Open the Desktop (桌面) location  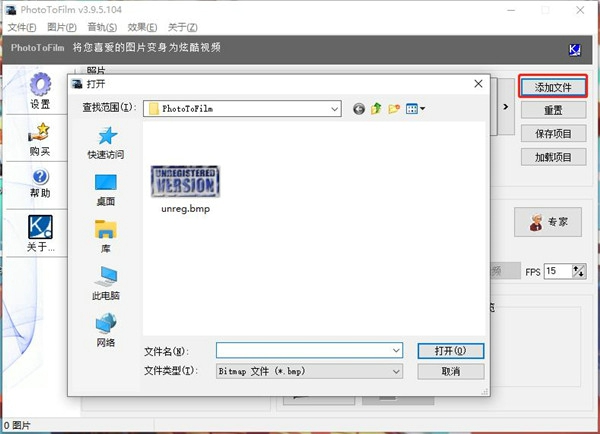pyautogui.click(x=106, y=183)
